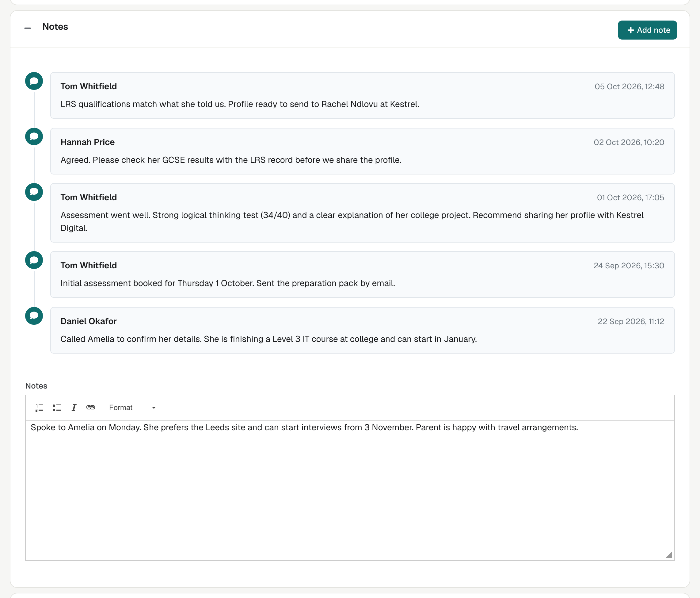700x598 pixels.
Task: Select the timestamp 05 Oct 2026, 12:48
Action: (630, 86)
